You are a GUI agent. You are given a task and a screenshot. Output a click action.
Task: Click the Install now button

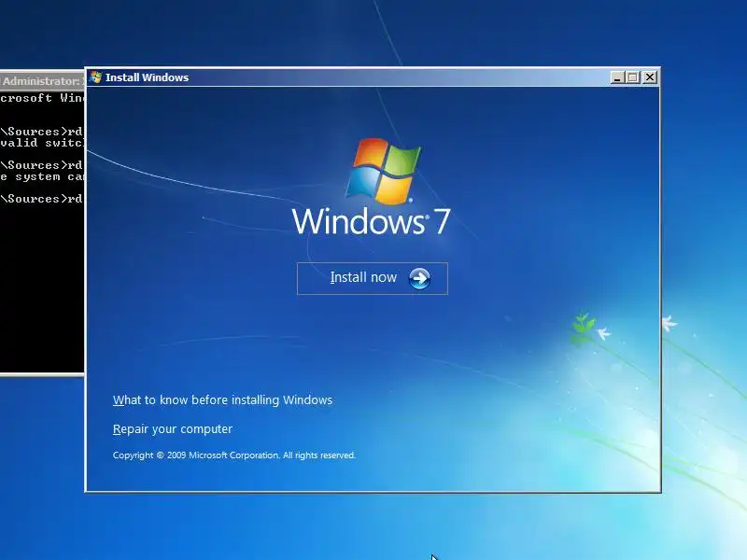coord(372,278)
